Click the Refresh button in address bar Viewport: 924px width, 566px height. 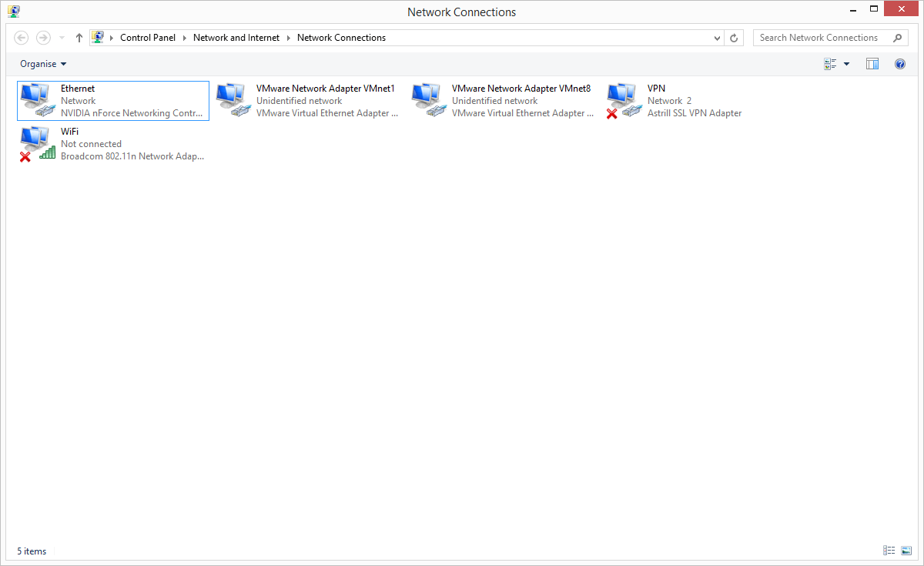point(734,38)
